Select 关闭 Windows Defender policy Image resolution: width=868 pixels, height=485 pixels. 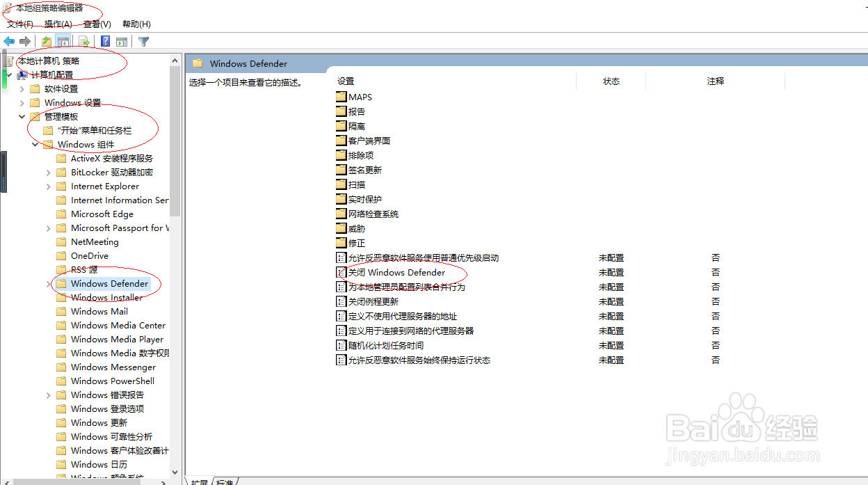pyautogui.click(x=396, y=272)
